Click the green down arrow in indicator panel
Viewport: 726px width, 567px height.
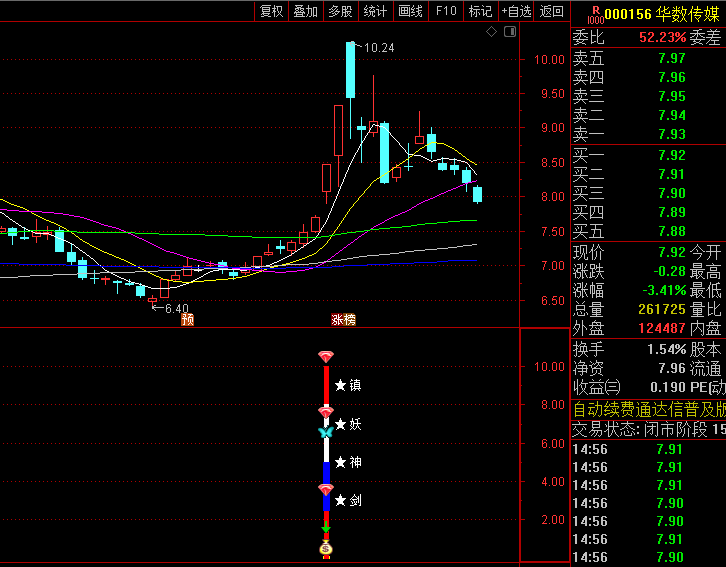[x=325, y=530]
